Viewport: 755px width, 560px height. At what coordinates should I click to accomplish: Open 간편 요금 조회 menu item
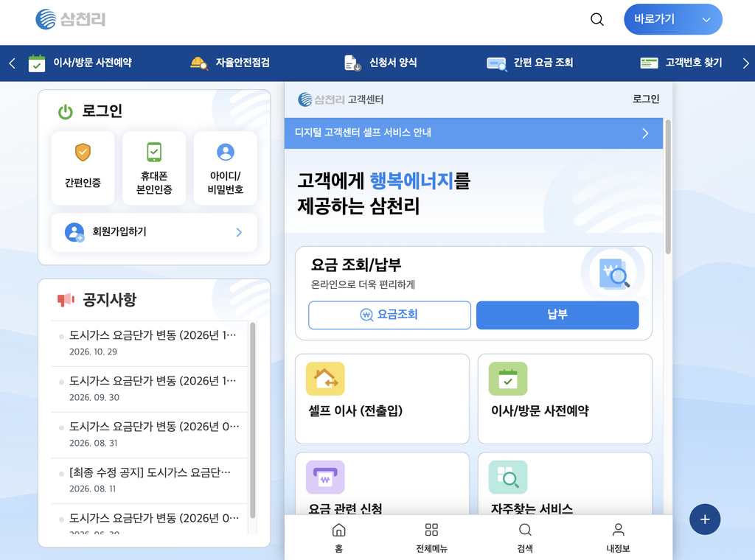[x=543, y=63]
